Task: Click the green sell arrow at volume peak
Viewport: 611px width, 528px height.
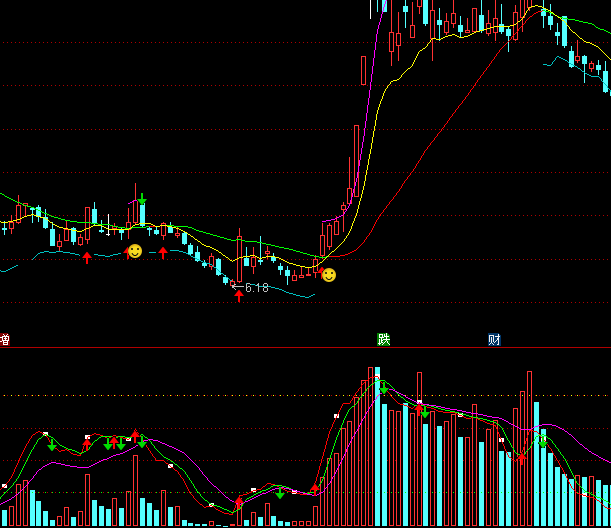Action: click(383, 387)
